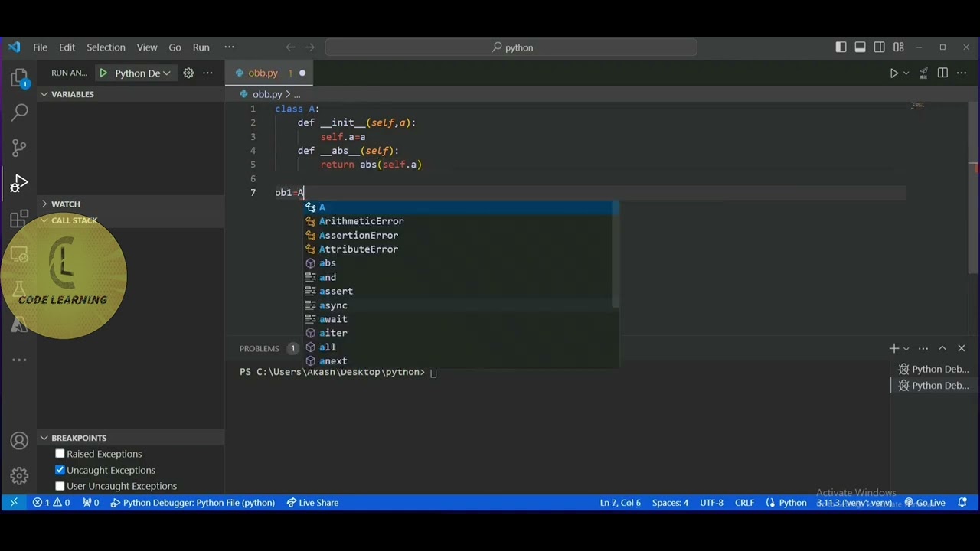Click the suggestion list scrollbar
This screenshot has width=980, height=551.
[x=615, y=255]
